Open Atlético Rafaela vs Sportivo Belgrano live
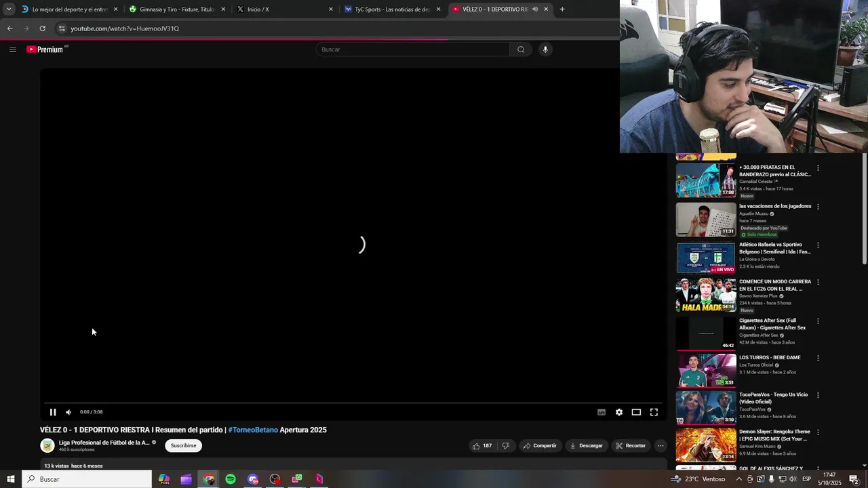868x488 pixels. coord(774,248)
